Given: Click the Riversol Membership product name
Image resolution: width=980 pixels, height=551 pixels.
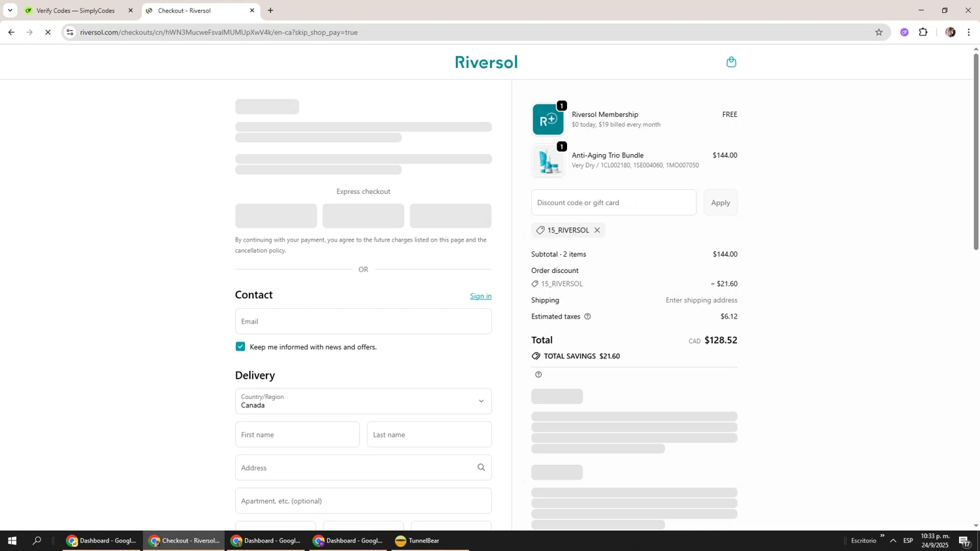Looking at the screenshot, I should (x=605, y=114).
